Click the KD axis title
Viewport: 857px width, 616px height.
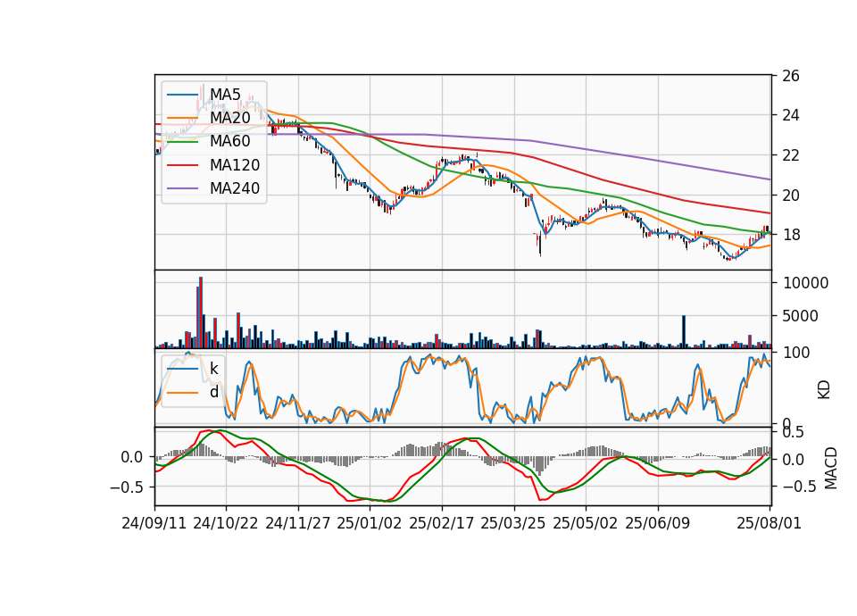click(x=824, y=390)
